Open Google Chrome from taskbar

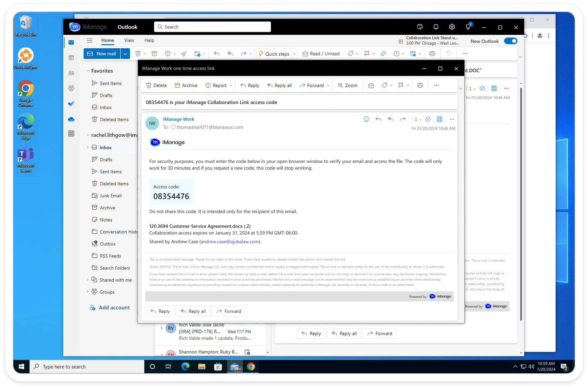point(251,367)
